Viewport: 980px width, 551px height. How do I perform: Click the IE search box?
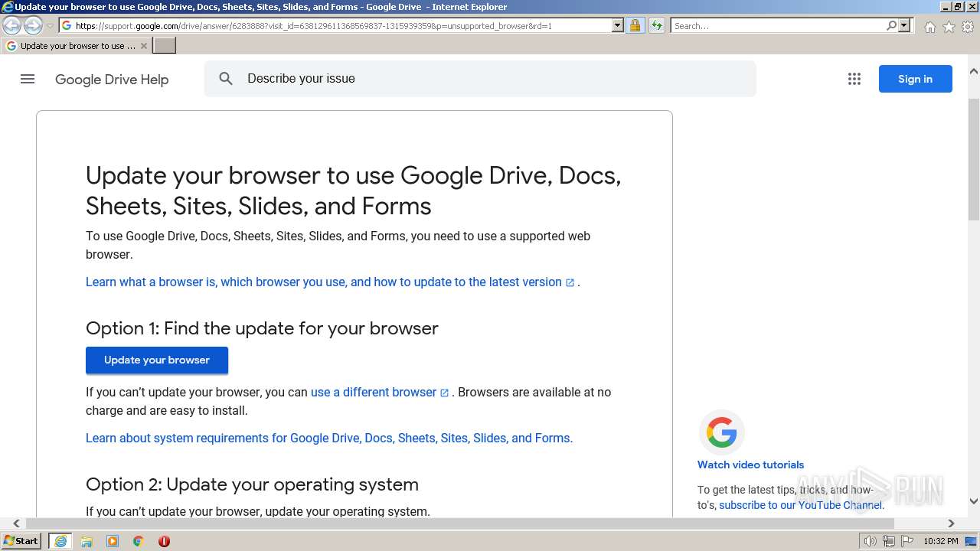click(x=777, y=26)
